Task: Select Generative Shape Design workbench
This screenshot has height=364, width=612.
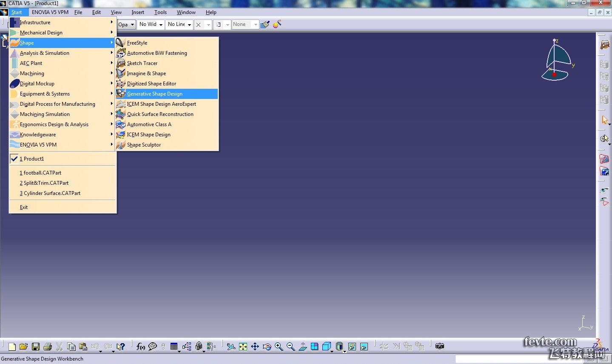Action: [x=167, y=94]
